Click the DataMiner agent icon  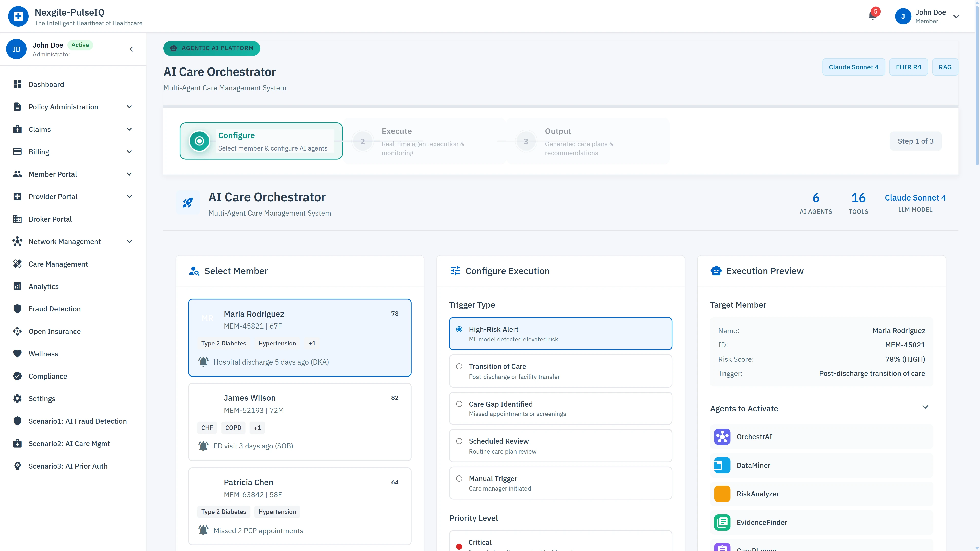point(722,465)
